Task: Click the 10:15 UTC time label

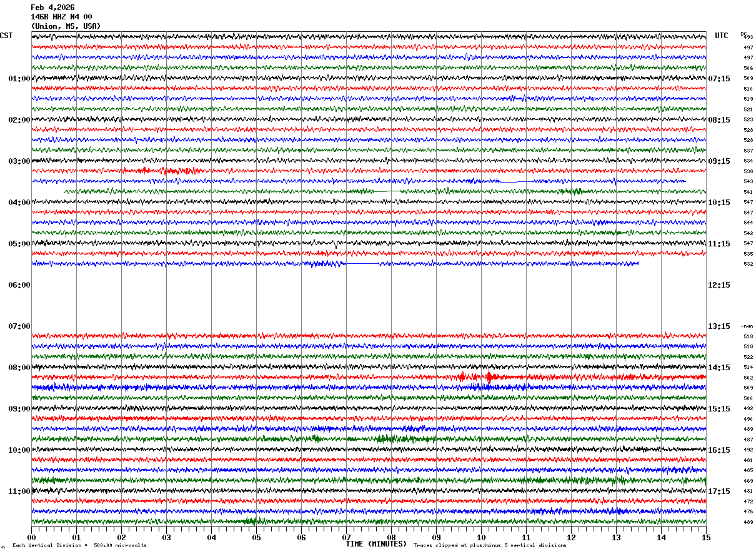Action: tap(719, 203)
